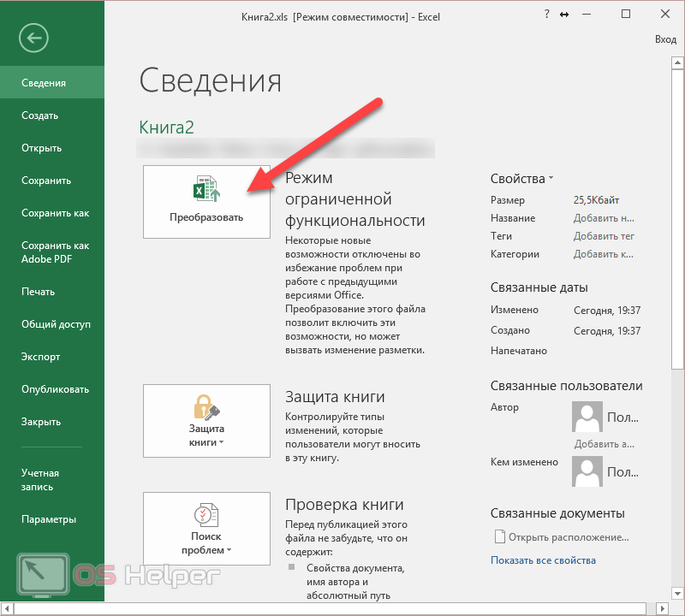The image size is (685, 616).
Task: Click the Связанные документы heading
Action: 557,513
